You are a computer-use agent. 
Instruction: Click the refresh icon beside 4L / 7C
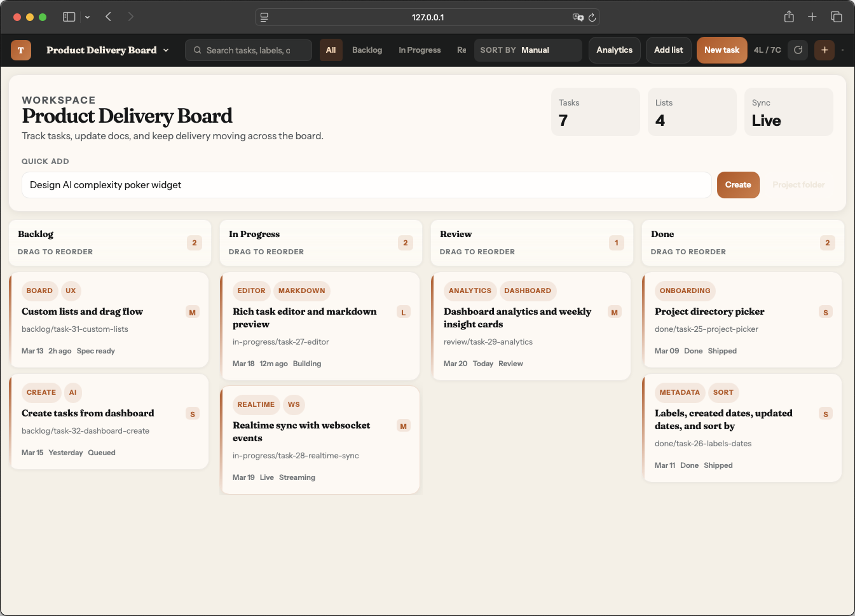pyautogui.click(x=798, y=50)
